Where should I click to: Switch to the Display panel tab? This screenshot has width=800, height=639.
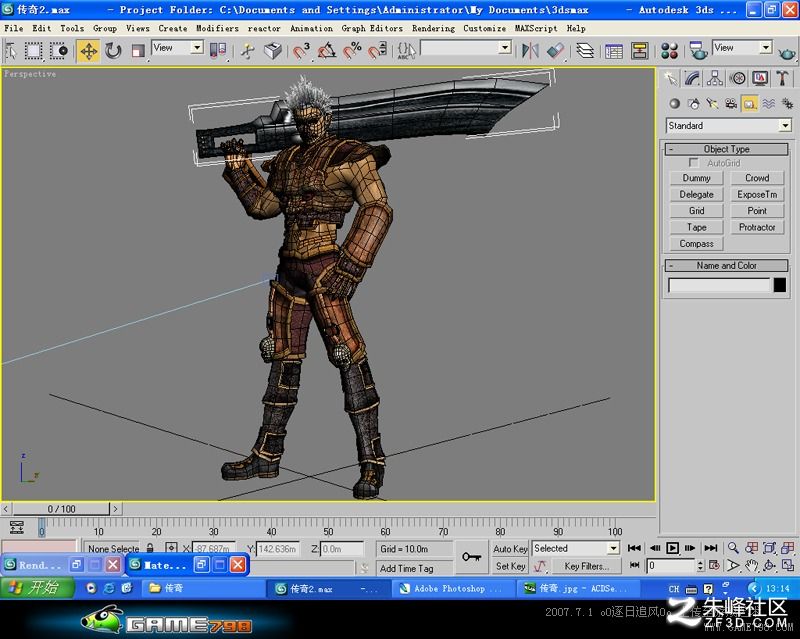click(760, 78)
